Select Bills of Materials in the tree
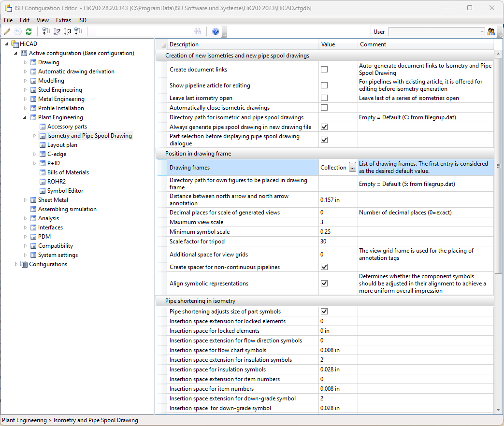This screenshot has height=426, width=504. click(68, 172)
